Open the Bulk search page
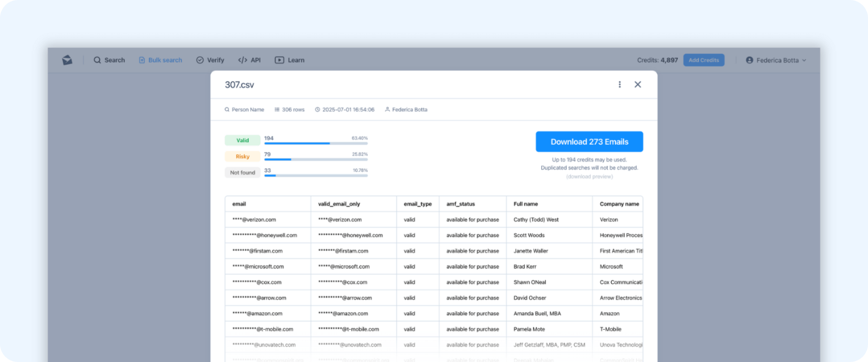This screenshot has height=362, width=868. (160, 60)
